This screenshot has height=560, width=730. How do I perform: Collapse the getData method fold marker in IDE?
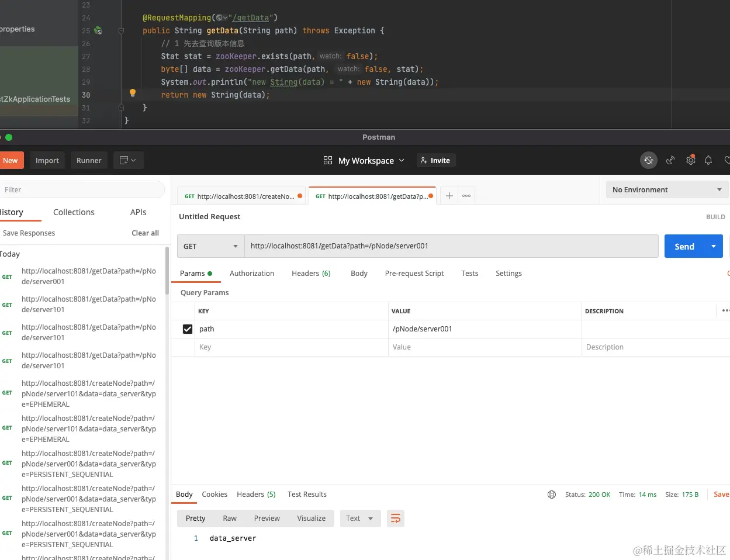click(x=121, y=30)
